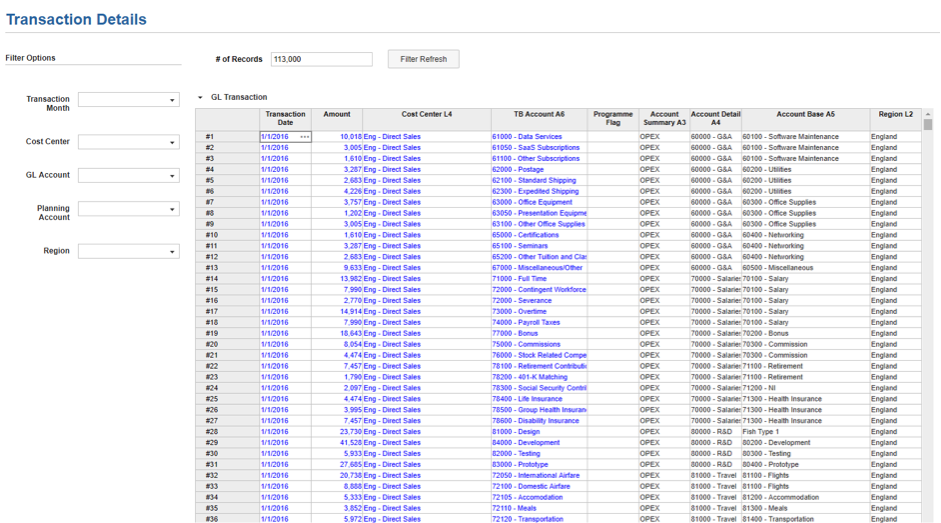Click the scroll up arrow of the table
Viewport: 941px width, 523px height.
coord(928,113)
